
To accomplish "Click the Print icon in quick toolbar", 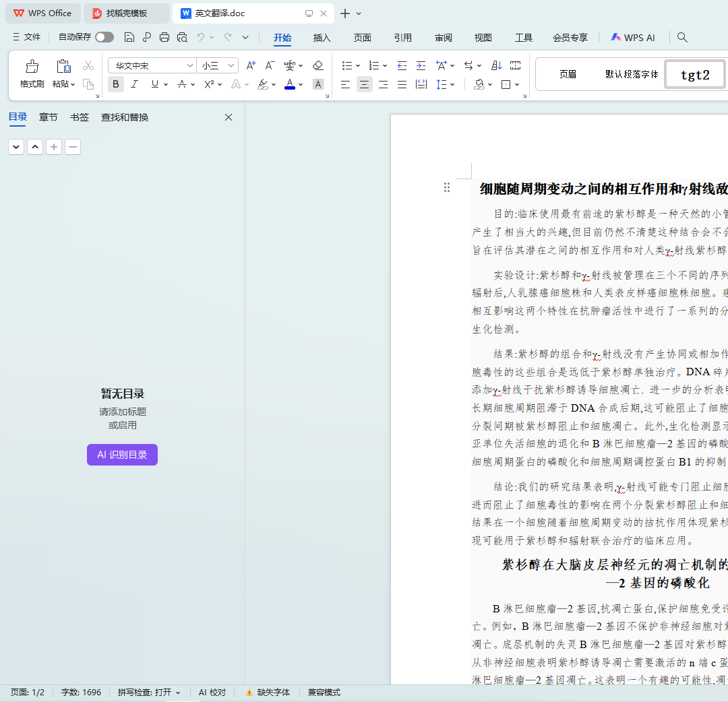I will pos(164,38).
